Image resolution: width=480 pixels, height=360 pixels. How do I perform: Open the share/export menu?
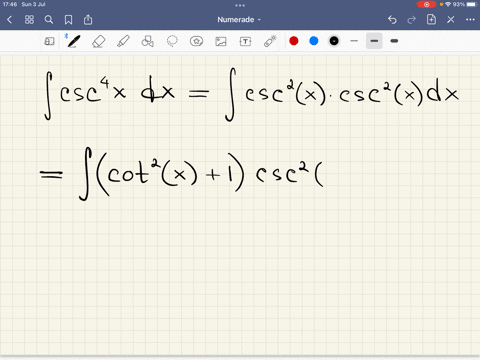pyautogui.click(x=88, y=20)
